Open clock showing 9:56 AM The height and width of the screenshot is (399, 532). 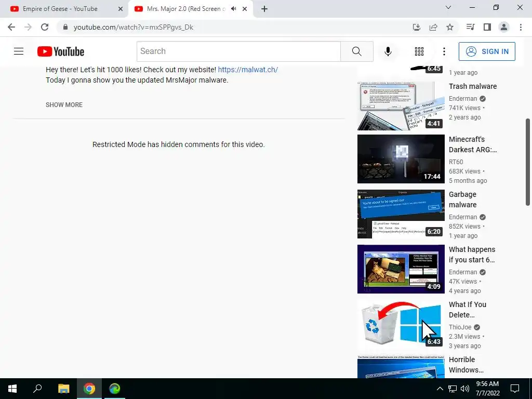(x=487, y=389)
